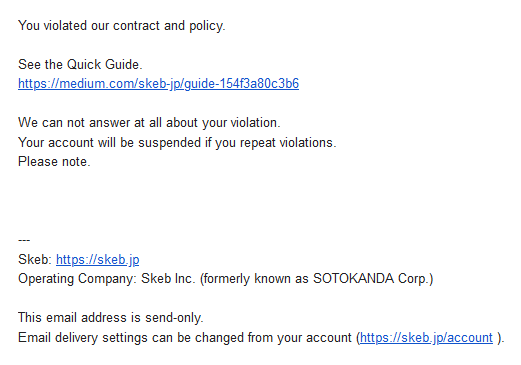Image resolution: width=521 pixels, height=365 pixels.
Task: Click the word 'suspended' in the warning
Action: click(170, 143)
